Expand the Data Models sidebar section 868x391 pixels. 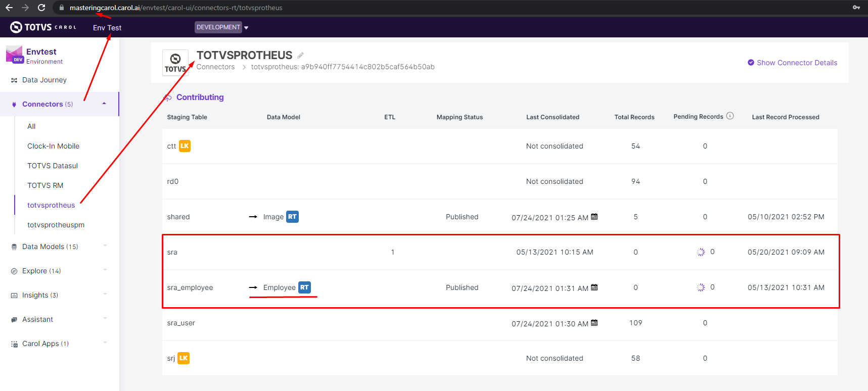[x=105, y=247]
